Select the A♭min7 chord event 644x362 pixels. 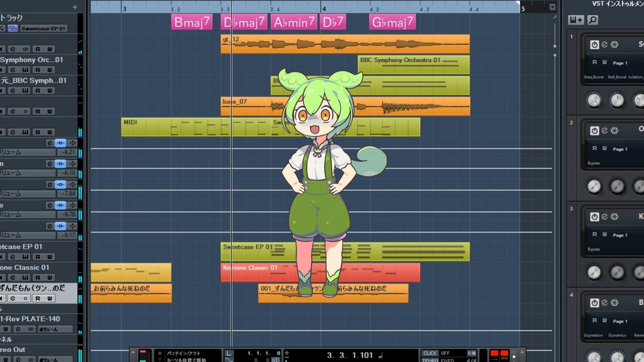pos(294,22)
